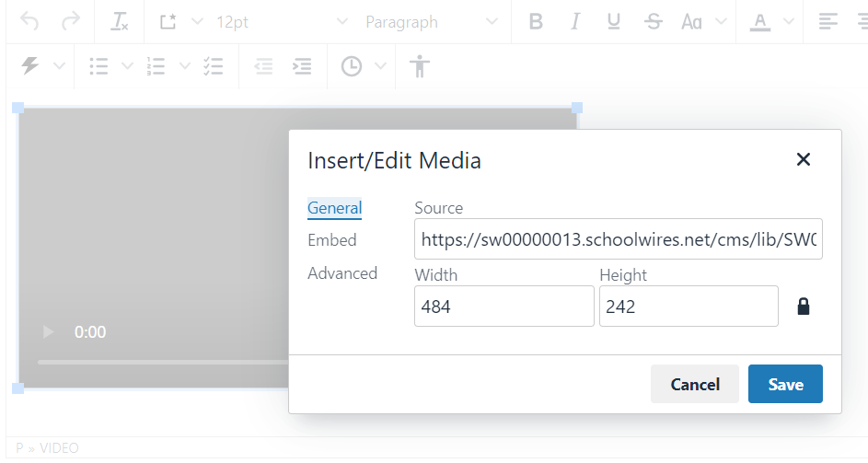Select the top-right resize handle of video
This screenshot has width=868, height=463.
tap(577, 108)
